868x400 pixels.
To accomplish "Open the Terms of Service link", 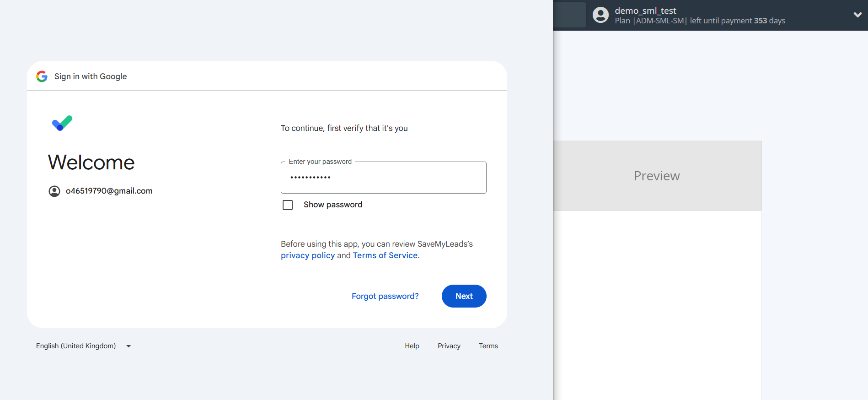I will click(x=385, y=255).
